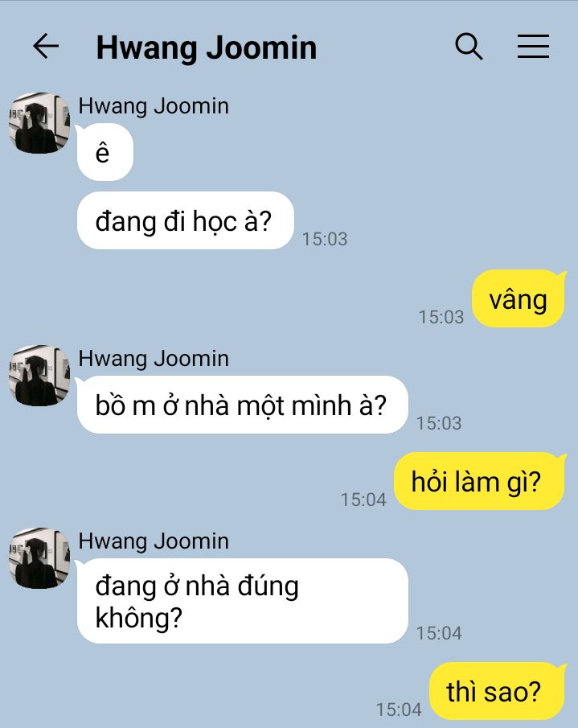Select "bồ m ở nhà một mình à?" bubble

click(243, 405)
